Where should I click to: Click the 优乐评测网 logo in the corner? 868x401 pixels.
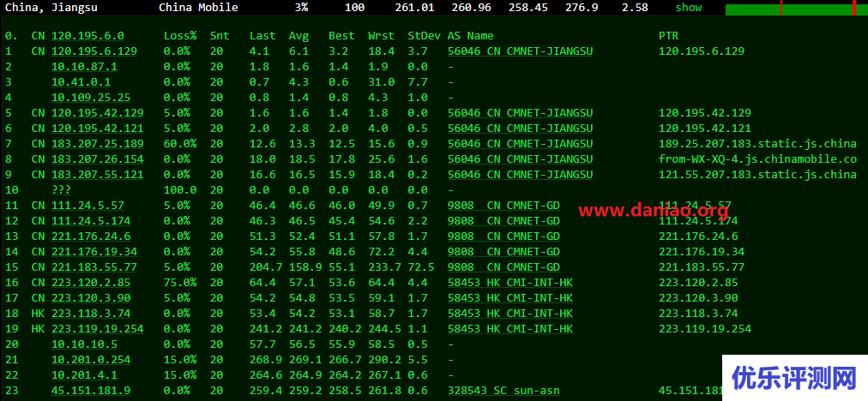793,377
